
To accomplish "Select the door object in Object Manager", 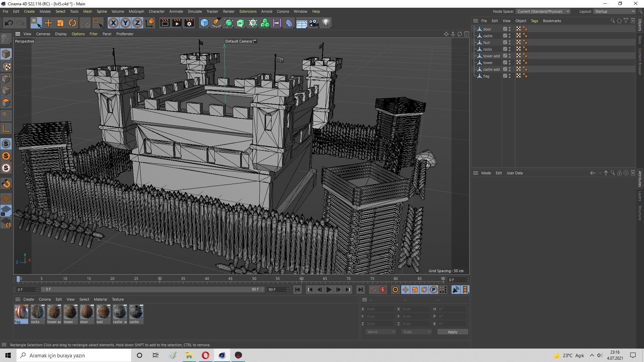I will coord(487,29).
